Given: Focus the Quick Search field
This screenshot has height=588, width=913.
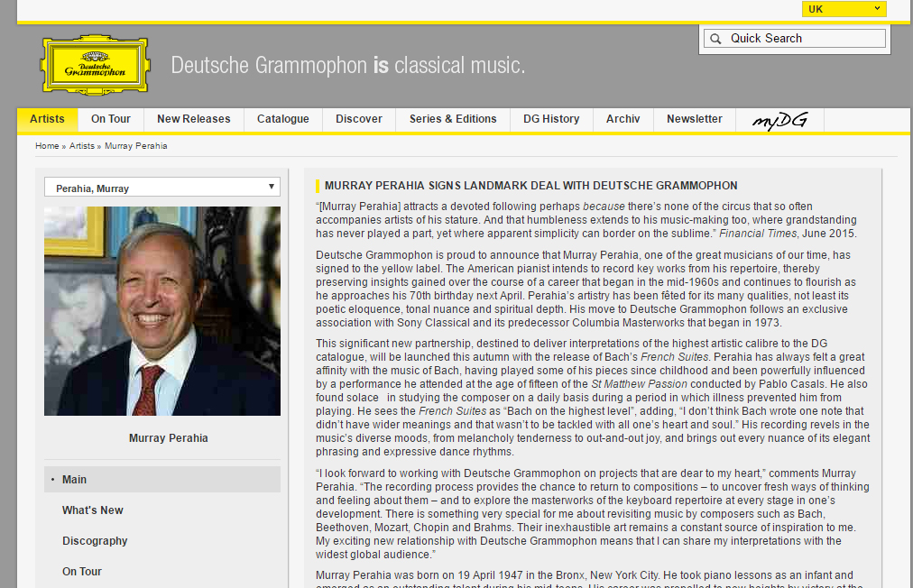Looking at the screenshot, I should (794, 39).
